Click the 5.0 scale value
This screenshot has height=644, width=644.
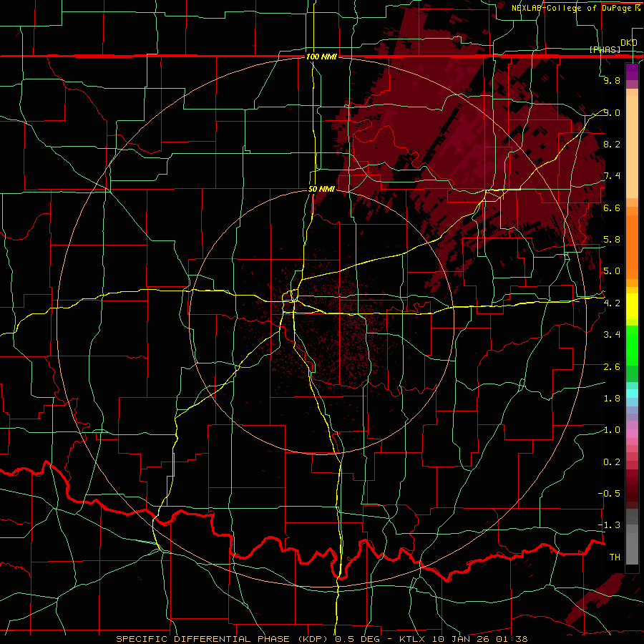[x=612, y=271]
